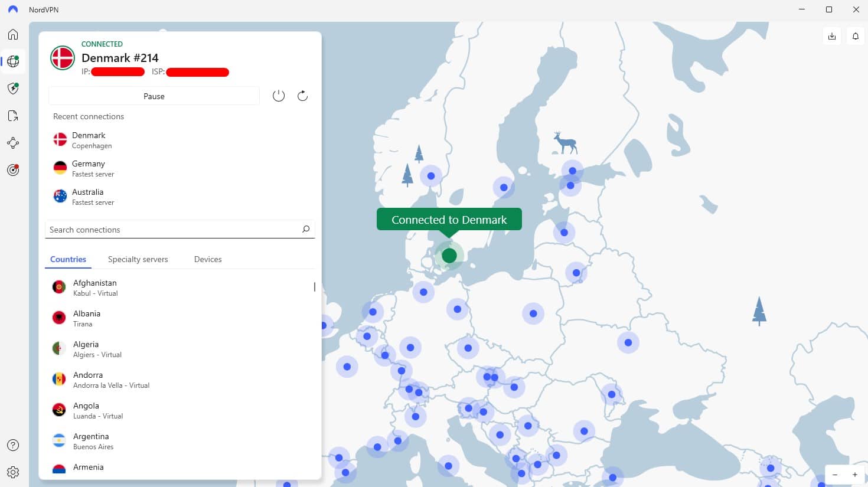Click the country list scrollbar
Screen dimensions: 868x487
(315, 287)
